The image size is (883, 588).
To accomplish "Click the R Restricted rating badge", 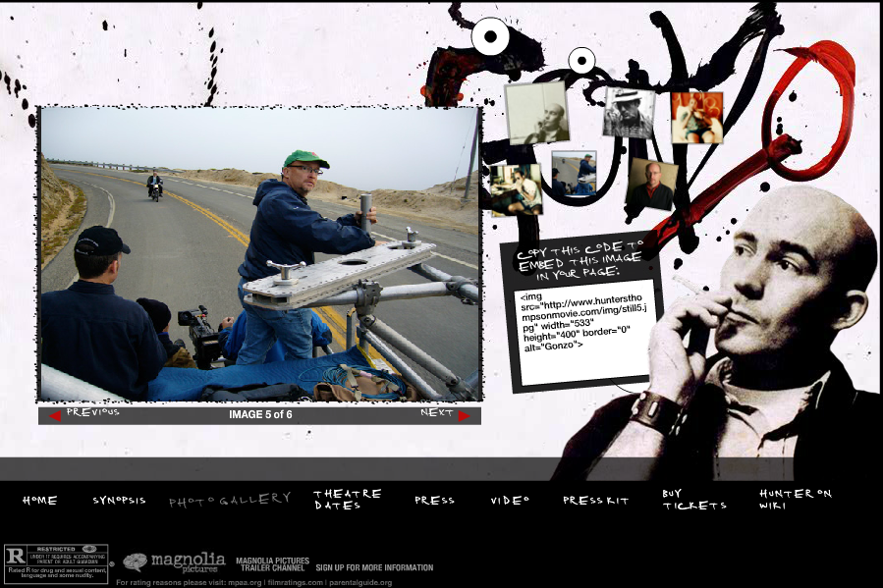I will (x=56, y=563).
